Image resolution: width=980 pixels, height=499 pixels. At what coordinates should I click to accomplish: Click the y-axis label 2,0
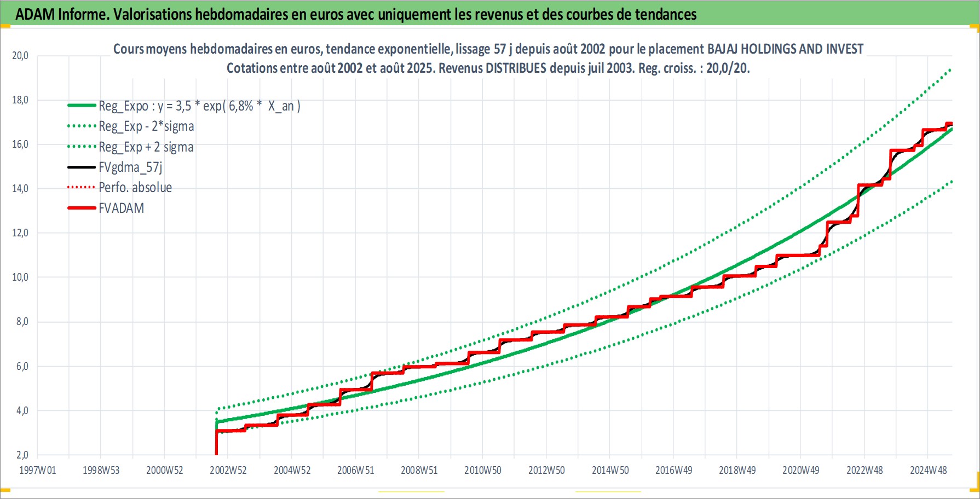click(22, 455)
